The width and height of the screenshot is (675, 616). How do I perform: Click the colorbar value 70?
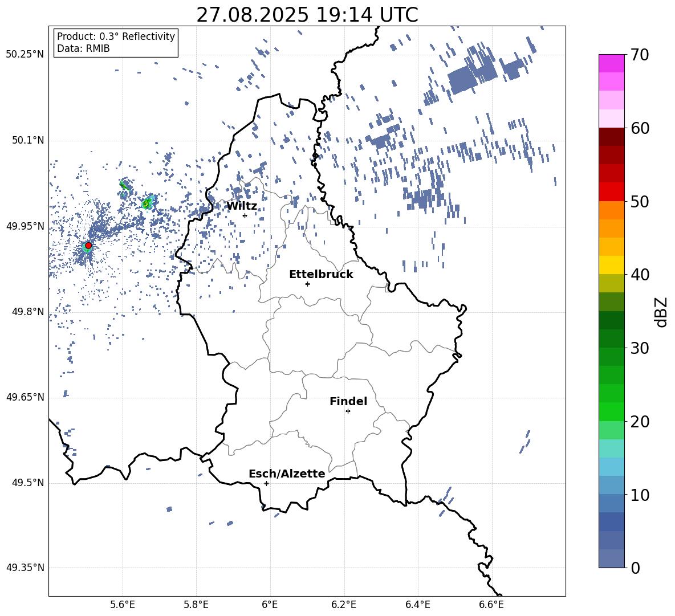pos(640,55)
